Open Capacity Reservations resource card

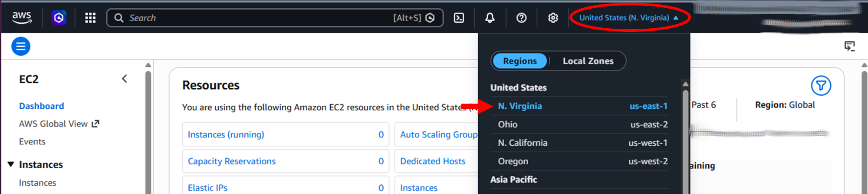click(x=286, y=161)
